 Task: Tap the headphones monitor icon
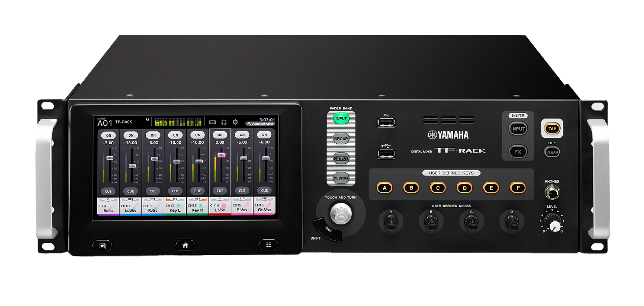pyautogui.click(x=224, y=122)
